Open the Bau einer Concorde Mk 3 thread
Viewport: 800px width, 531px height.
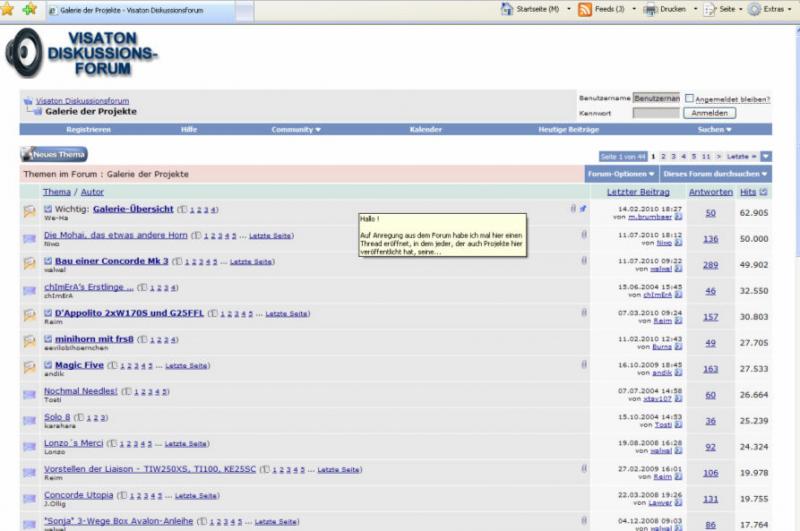(x=112, y=261)
